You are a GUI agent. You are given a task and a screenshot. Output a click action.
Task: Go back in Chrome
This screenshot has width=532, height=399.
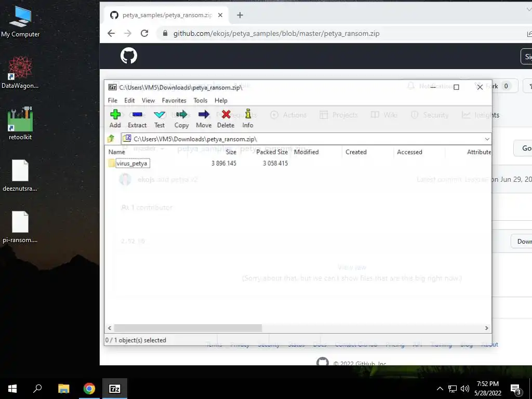click(111, 33)
